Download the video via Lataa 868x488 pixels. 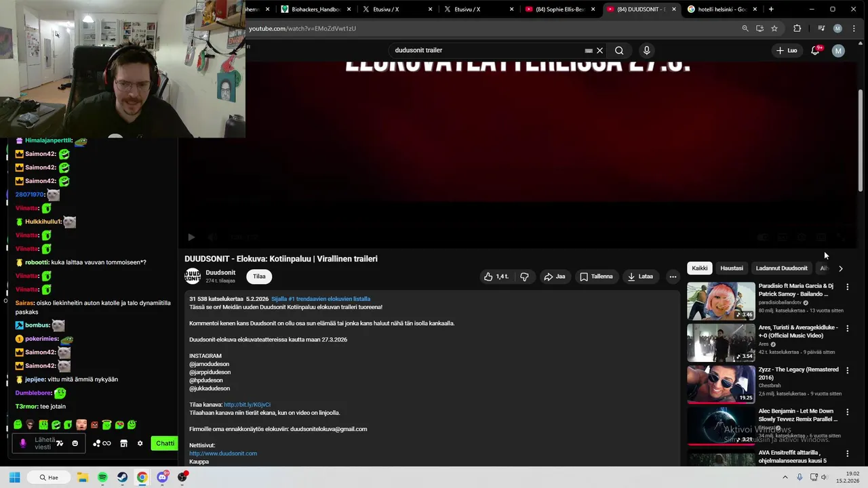tap(640, 277)
